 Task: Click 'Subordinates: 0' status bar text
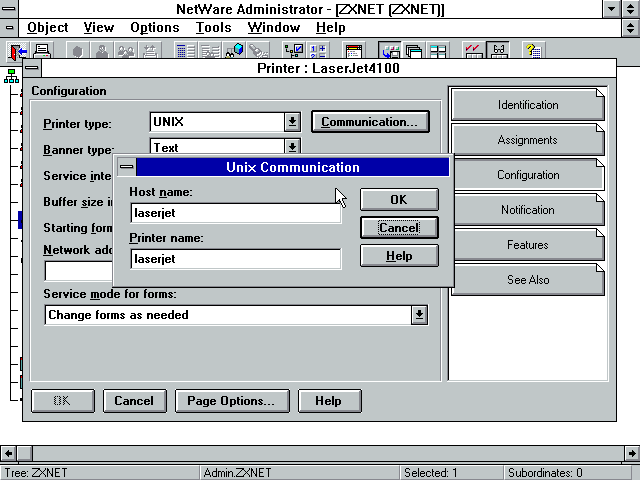(x=545, y=473)
